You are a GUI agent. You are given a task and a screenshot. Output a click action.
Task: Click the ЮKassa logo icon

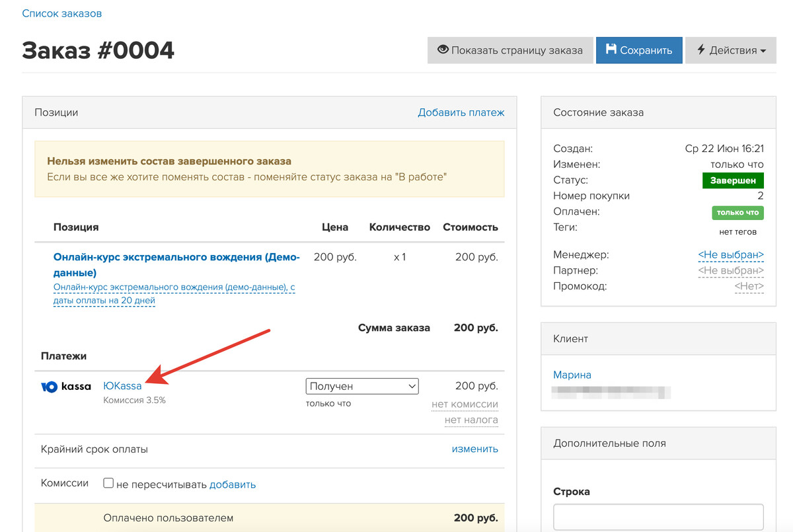coord(66,387)
